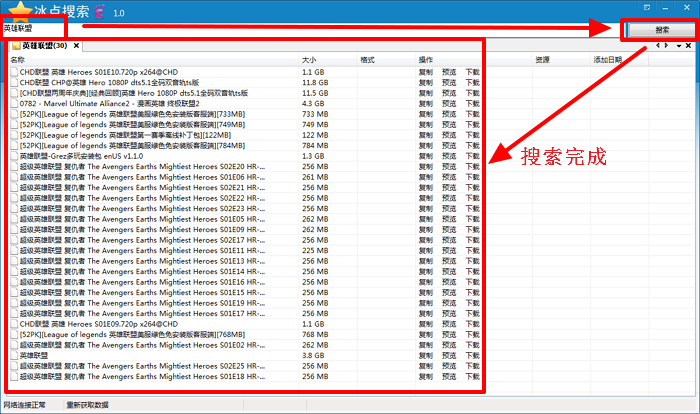Close the 英雄联盟(30) tab with its x
The height and width of the screenshot is (414, 700).
[x=76, y=46]
